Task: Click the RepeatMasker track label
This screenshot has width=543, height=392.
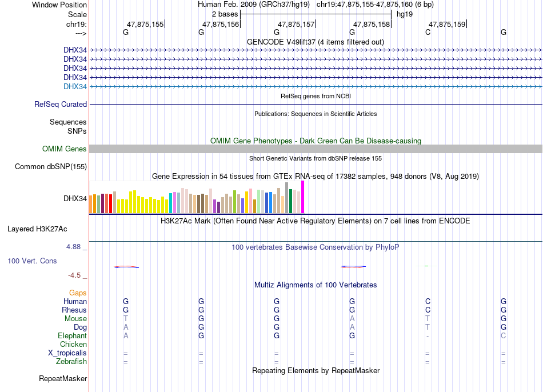Action: [63, 378]
